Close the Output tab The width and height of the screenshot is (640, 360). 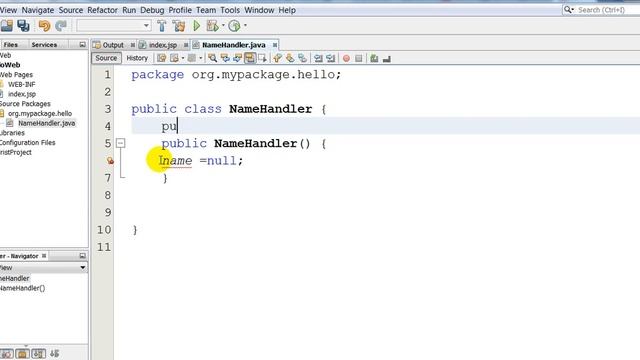pyautogui.click(x=133, y=45)
